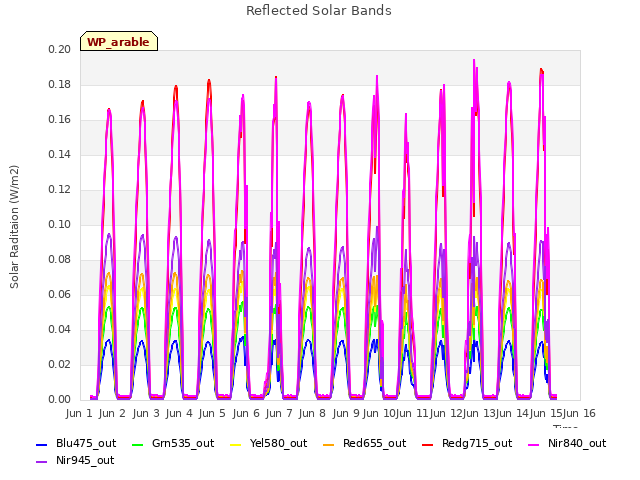This screenshot has height=480, width=640.
Task: Click the blue Blu475_out legend swatch
Action: click(x=42, y=444)
